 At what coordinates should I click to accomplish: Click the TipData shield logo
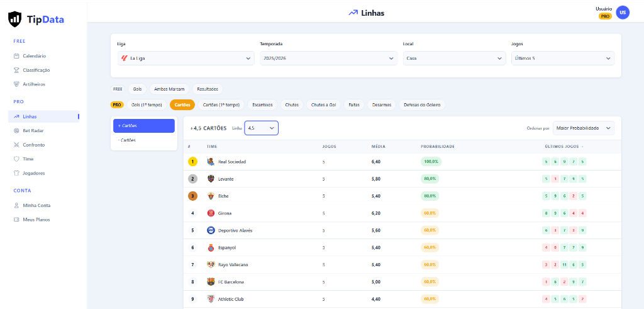[15, 19]
